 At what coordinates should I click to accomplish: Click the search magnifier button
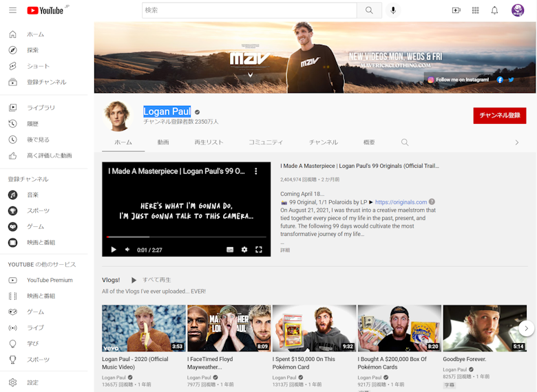point(369,10)
